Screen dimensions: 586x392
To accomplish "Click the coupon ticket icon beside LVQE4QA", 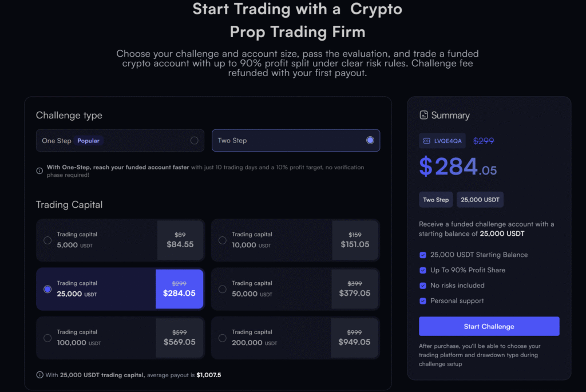I will 426,141.
